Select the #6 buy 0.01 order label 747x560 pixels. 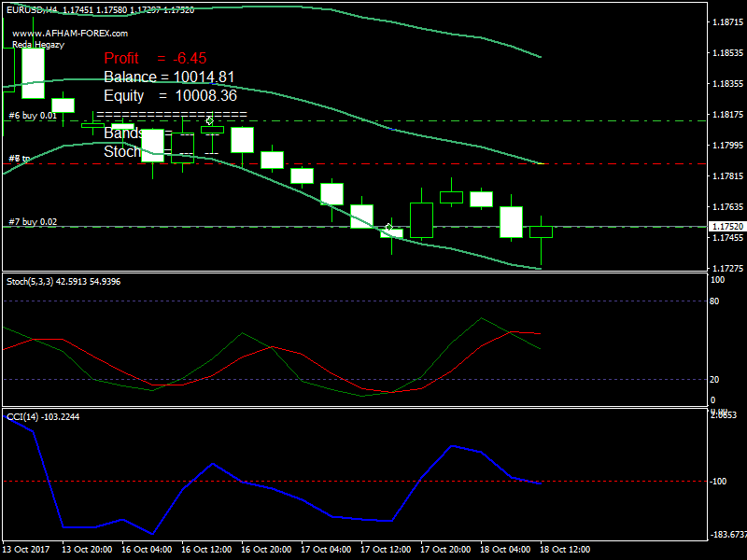point(33,116)
